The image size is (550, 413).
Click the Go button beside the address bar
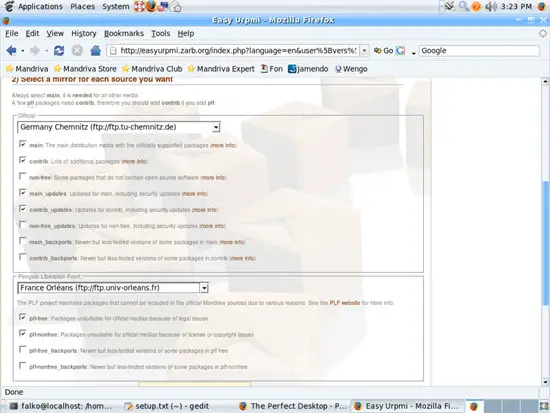(383, 51)
